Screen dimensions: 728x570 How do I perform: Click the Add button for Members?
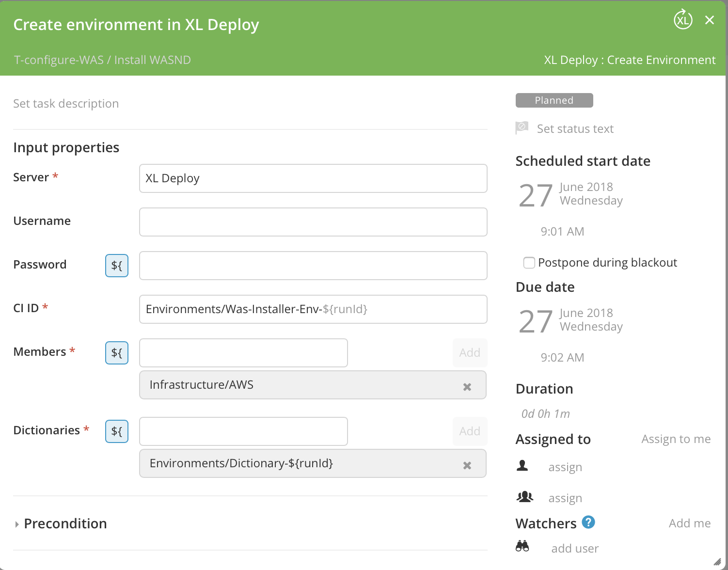tap(470, 353)
